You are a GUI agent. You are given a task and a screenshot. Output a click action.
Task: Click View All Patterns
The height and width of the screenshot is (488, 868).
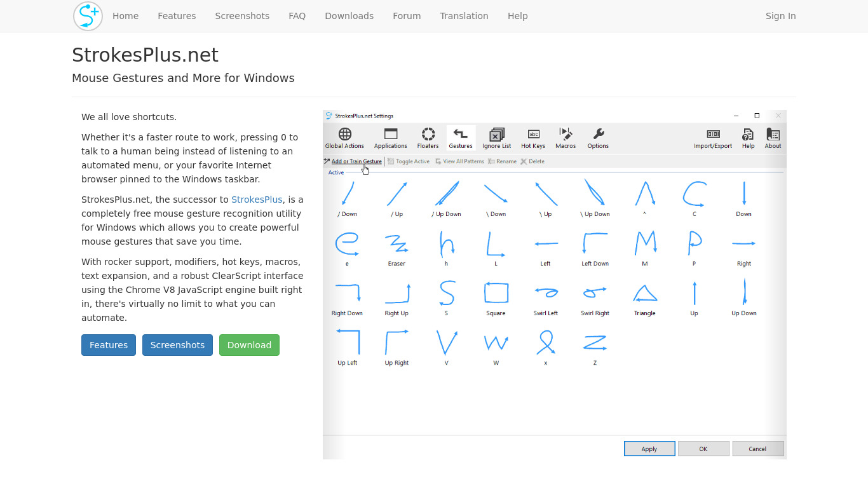pos(459,161)
